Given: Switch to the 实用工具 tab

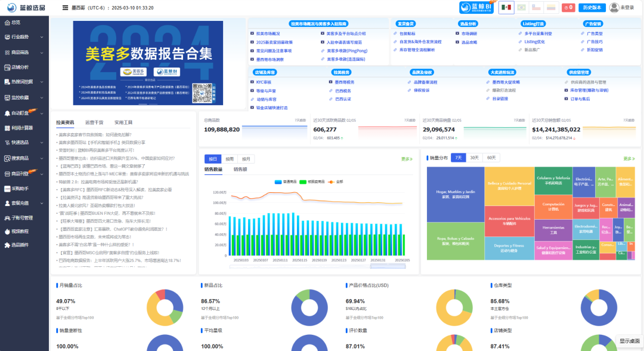Looking at the screenshot, I should coord(123,122).
